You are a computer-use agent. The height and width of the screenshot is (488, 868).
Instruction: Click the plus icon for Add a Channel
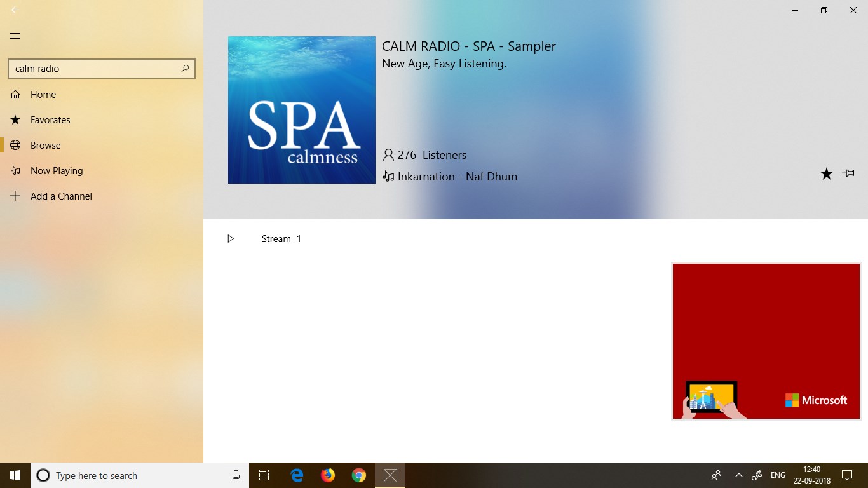coord(15,196)
